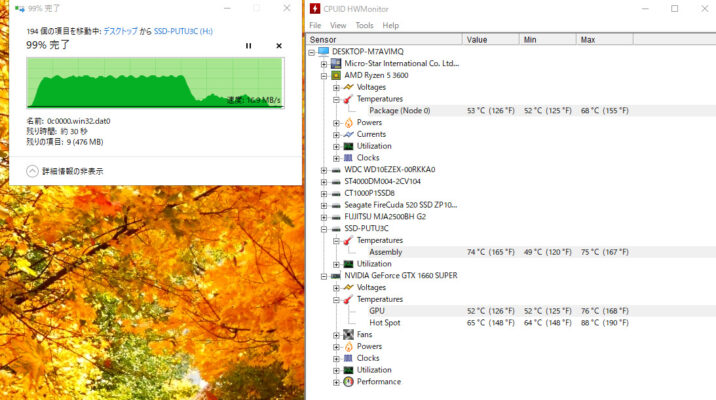Click the NVIDIA GeForce graphics card icon
716x400 pixels.
[336, 276]
